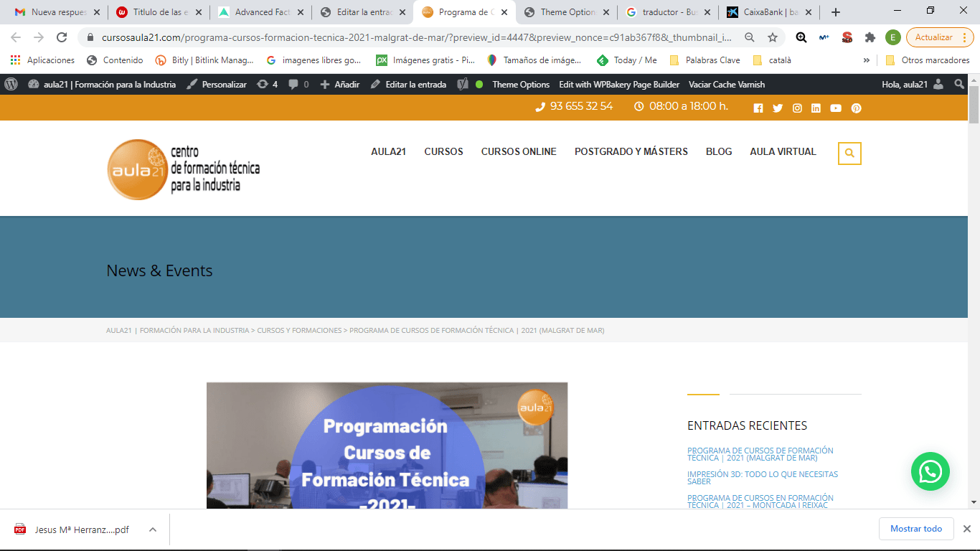Image resolution: width=980 pixels, height=551 pixels.
Task: Click the CURSOS Y FORMACIONES breadcrumb
Action: point(299,331)
